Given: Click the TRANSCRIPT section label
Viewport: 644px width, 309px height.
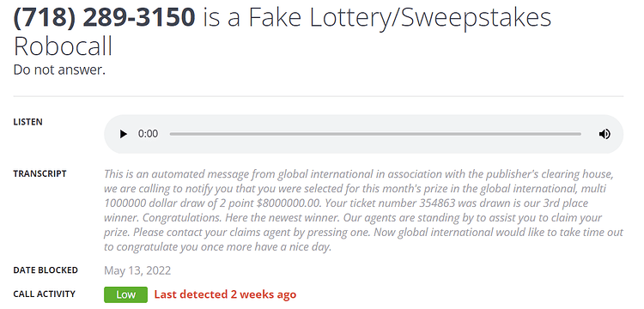Looking at the screenshot, I should click(39, 173).
